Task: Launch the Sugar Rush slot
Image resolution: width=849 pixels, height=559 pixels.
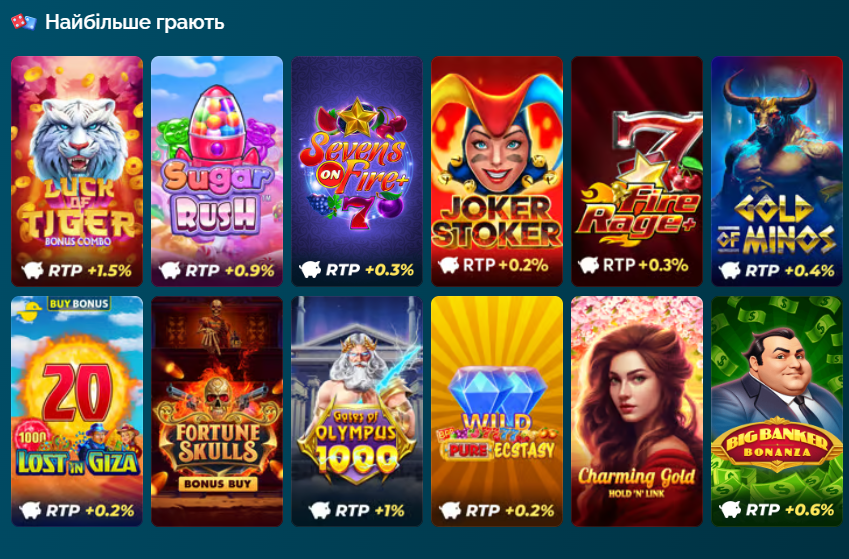Action: click(217, 171)
